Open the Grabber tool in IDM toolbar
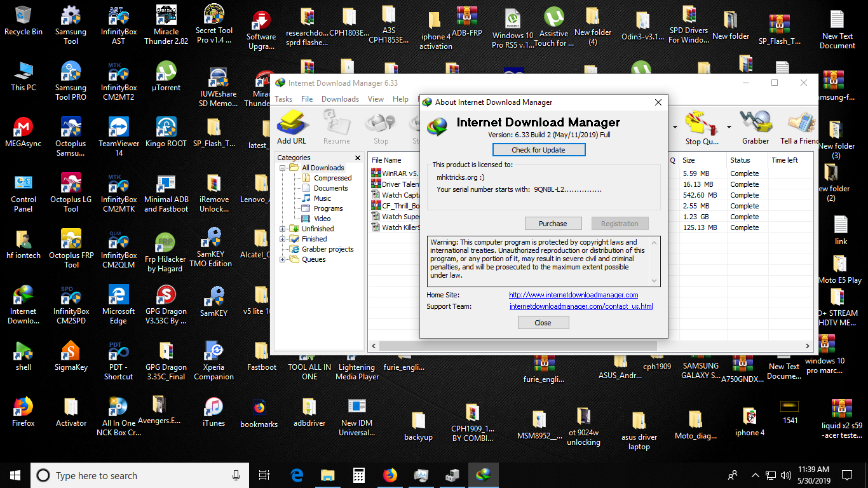The width and height of the screenshot is (868, 488). pos(756,126)
